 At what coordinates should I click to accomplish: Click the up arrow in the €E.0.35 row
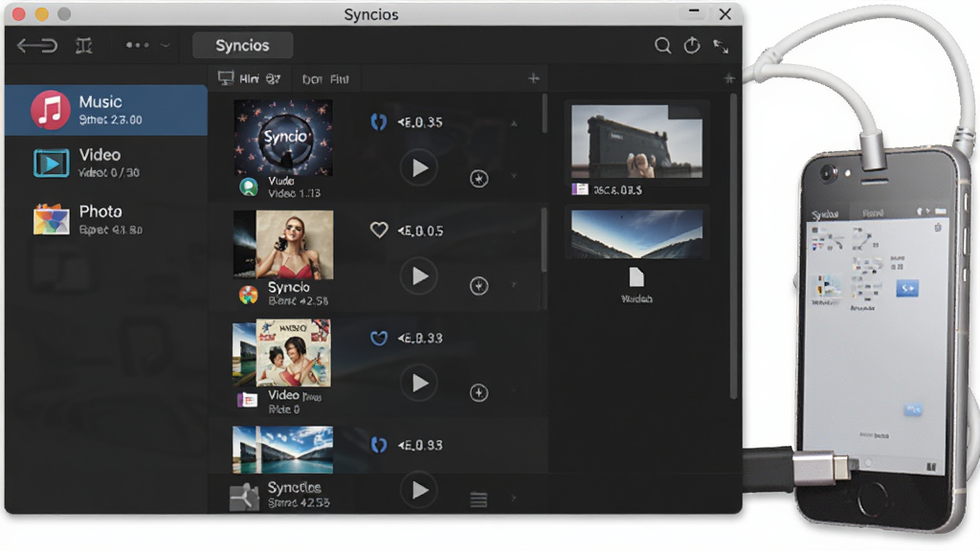pyautogui.click(x=514, y=123)
